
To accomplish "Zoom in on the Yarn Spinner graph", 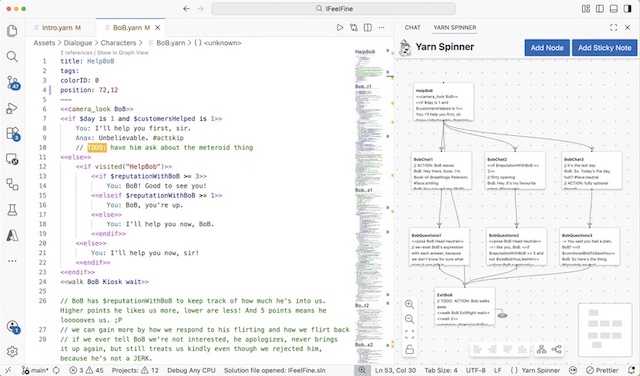I will pos(409,304).
